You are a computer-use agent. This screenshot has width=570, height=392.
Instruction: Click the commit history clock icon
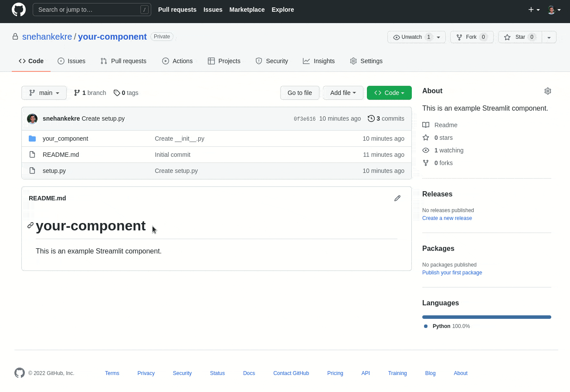tap(371, 118)
